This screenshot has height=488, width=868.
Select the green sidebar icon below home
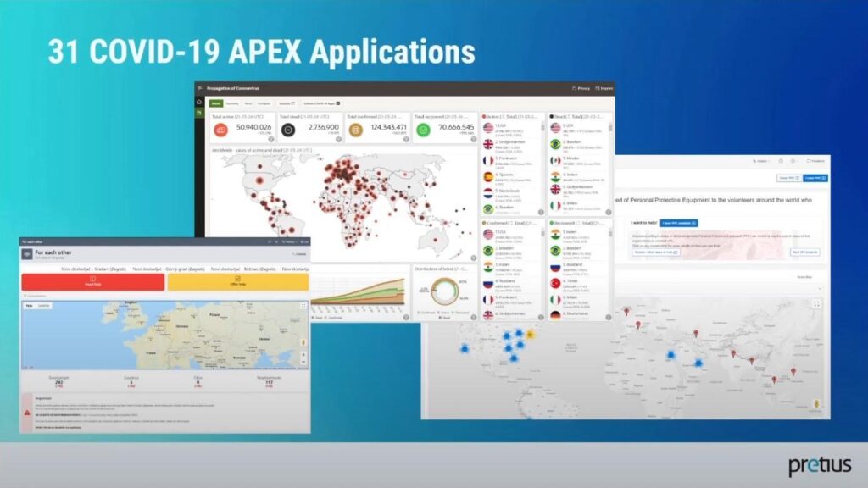[x=199, y=113]
